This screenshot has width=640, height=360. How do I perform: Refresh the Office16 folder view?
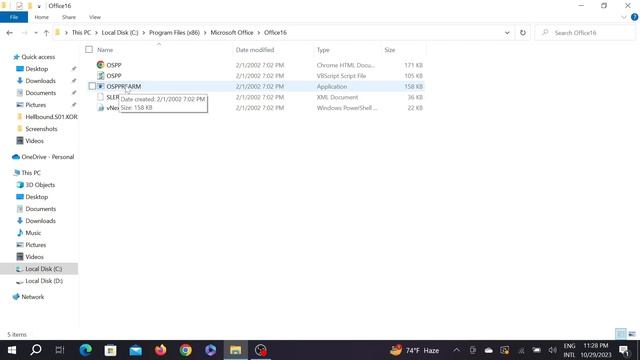point(523,33)
